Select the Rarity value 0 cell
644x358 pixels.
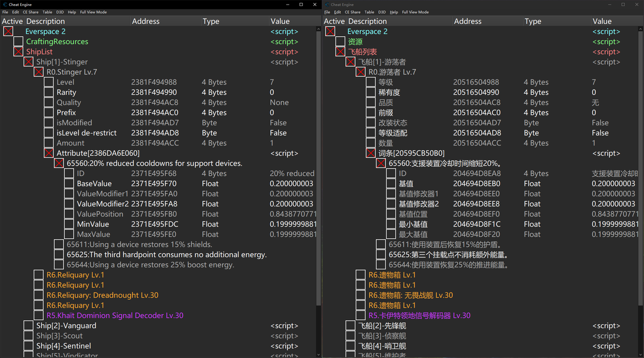(x=272, y=92)
